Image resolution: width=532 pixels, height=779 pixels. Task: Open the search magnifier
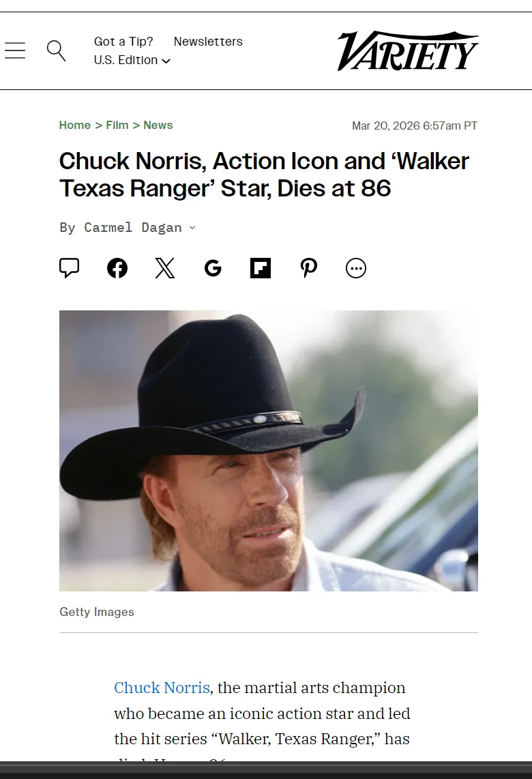pos(56,50)
